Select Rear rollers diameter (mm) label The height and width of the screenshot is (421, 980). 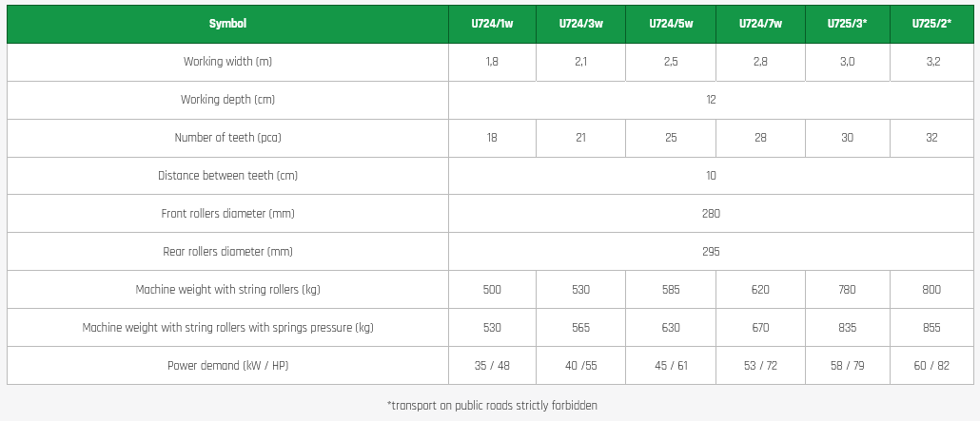coord(227,252)
